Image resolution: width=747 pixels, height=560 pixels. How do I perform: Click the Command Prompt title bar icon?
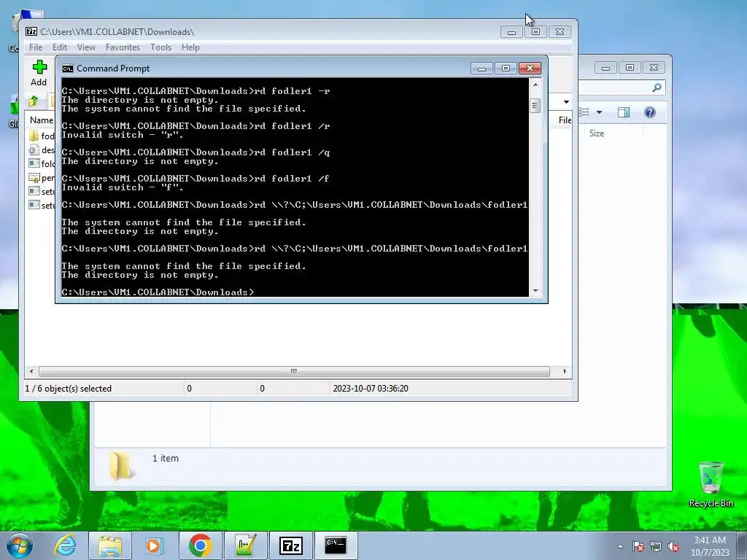(68, 69)
